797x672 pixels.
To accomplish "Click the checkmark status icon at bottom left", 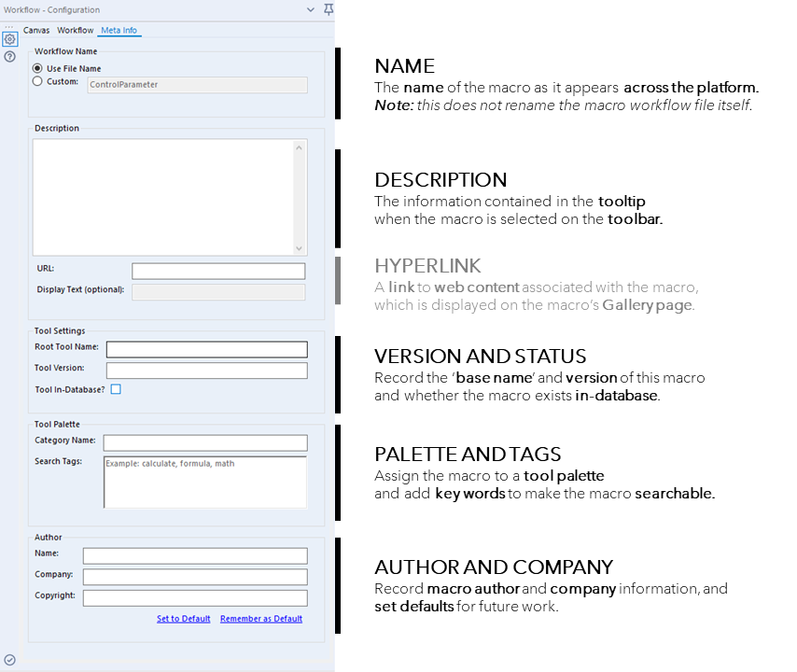I will [9, 660].
